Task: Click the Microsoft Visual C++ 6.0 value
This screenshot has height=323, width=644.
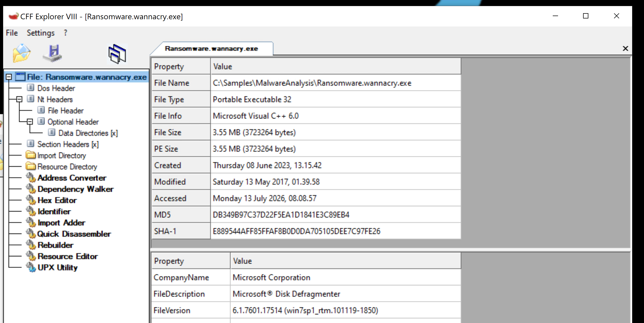Action: click(x=335, y=116)
